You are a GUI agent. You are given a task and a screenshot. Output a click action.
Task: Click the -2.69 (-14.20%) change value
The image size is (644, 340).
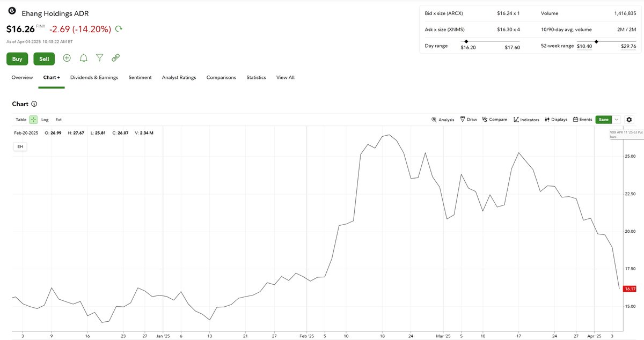[x=80, y=28]
